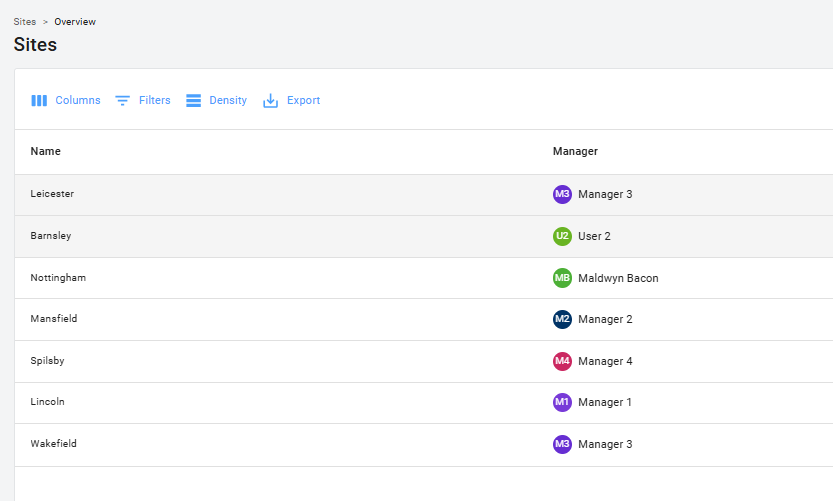833x501 pixels.
Task: Click the M3 avatar in the Wakefield row
Action: point(562,444)
